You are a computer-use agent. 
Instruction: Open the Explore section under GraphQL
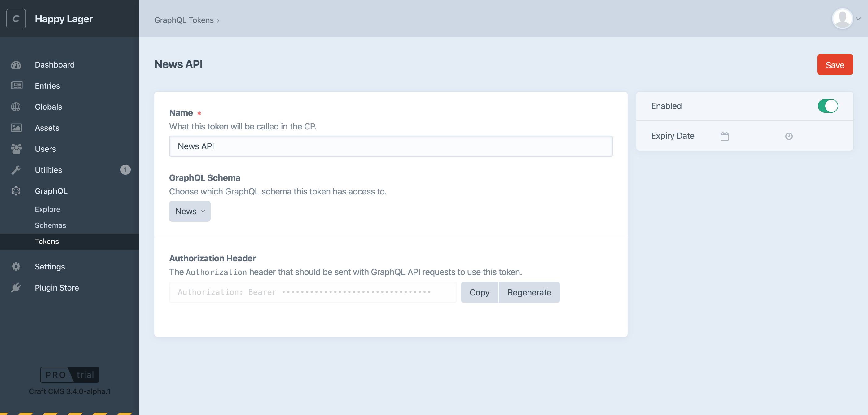[x=47, y=209]
